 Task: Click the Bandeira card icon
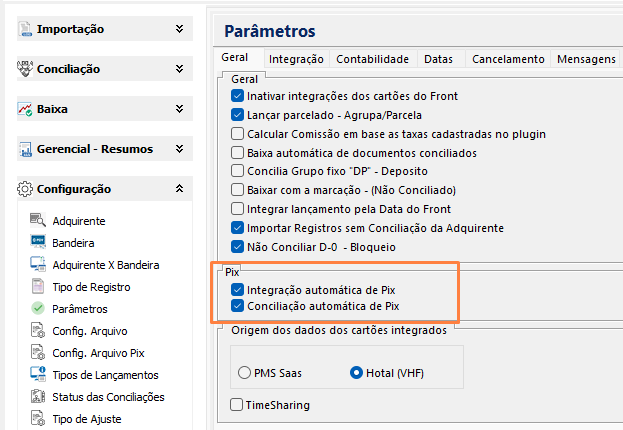[38, 242]
